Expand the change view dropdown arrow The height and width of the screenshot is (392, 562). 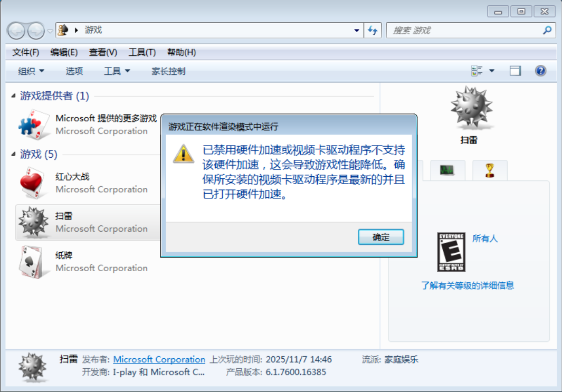[x=492, y=71]
